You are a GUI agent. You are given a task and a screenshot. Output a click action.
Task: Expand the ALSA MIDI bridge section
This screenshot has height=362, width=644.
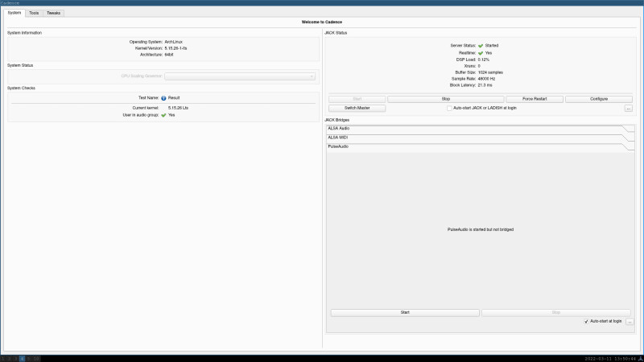coord(480,138)
